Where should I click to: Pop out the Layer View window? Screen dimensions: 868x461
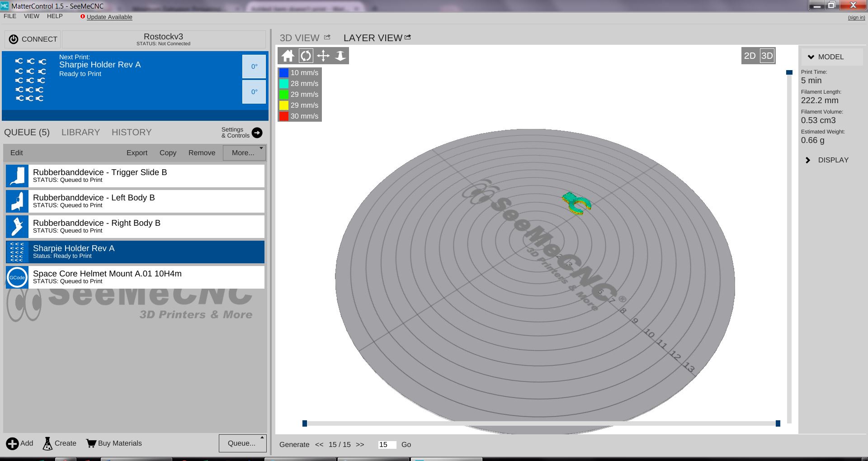(408, 38)
